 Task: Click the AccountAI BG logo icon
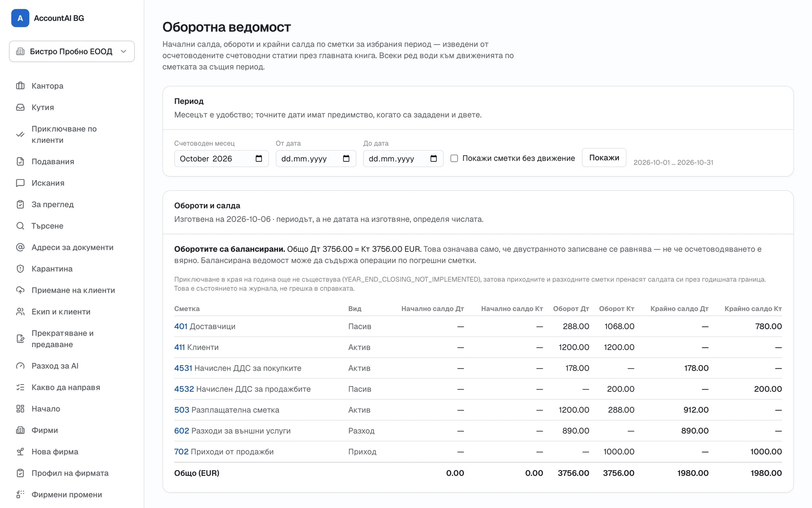20,18
